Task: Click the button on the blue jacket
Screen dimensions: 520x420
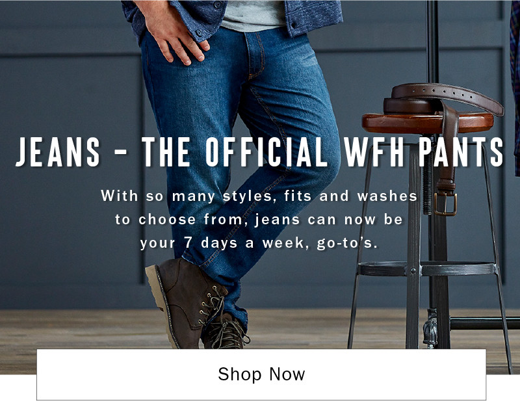Action: (199, 33)
